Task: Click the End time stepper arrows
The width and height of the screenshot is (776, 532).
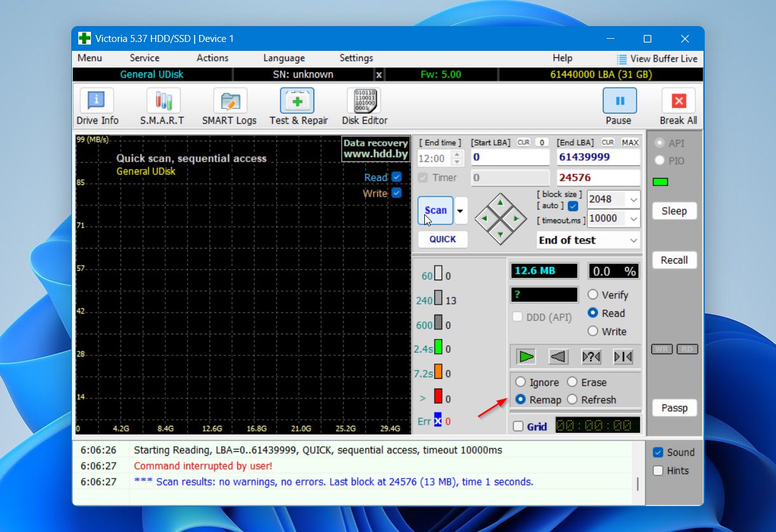Action: pyautogui.click(x=457, y=158)
